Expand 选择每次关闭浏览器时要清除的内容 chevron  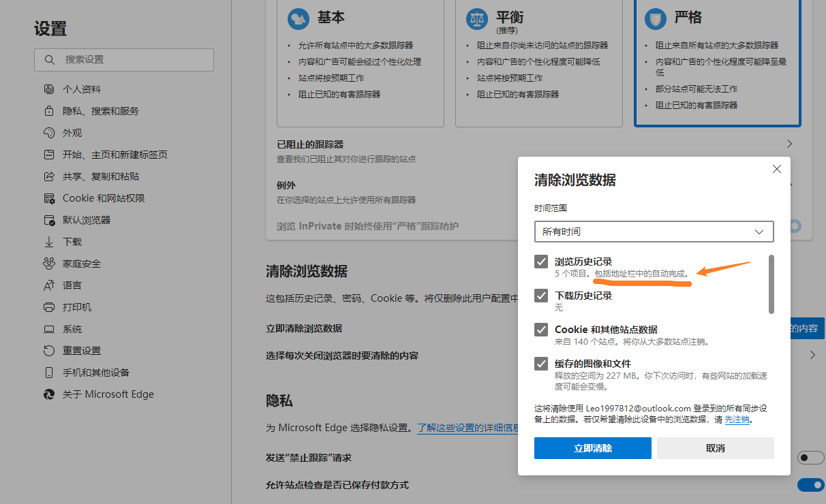coord(812,355)
